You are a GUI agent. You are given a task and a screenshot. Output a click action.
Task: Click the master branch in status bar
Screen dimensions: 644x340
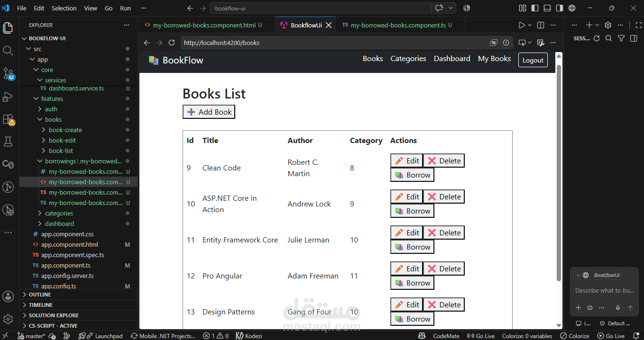click(31, 336)
